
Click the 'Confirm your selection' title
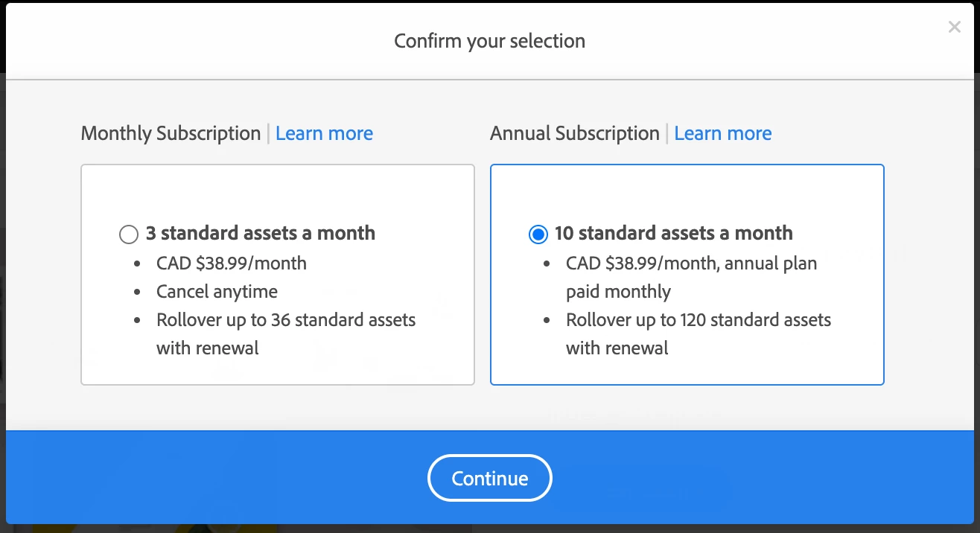489,41
